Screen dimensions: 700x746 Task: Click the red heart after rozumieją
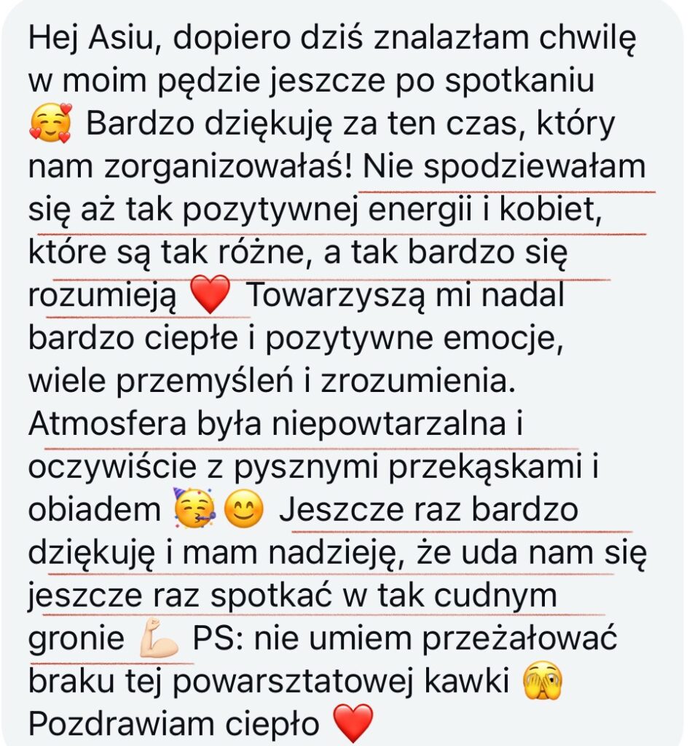[x=211, y=294]
